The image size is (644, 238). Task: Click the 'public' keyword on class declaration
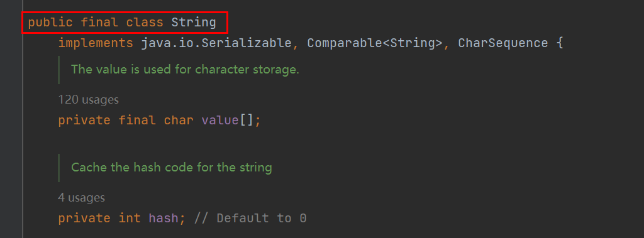(50, 22)
